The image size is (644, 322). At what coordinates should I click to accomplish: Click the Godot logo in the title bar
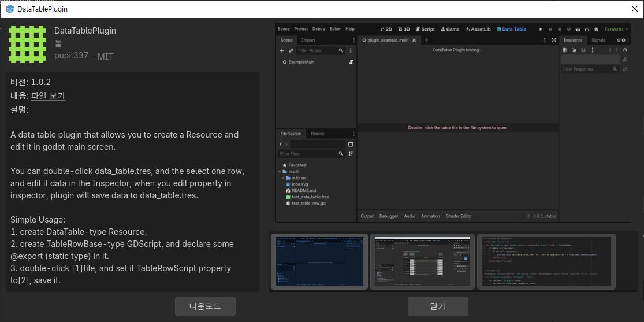tap(10, 9)
